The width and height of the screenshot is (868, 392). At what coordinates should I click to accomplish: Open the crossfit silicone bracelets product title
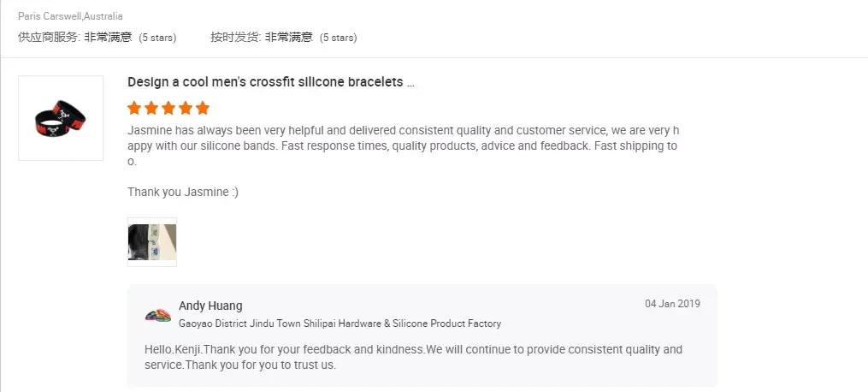click(270, 82)
